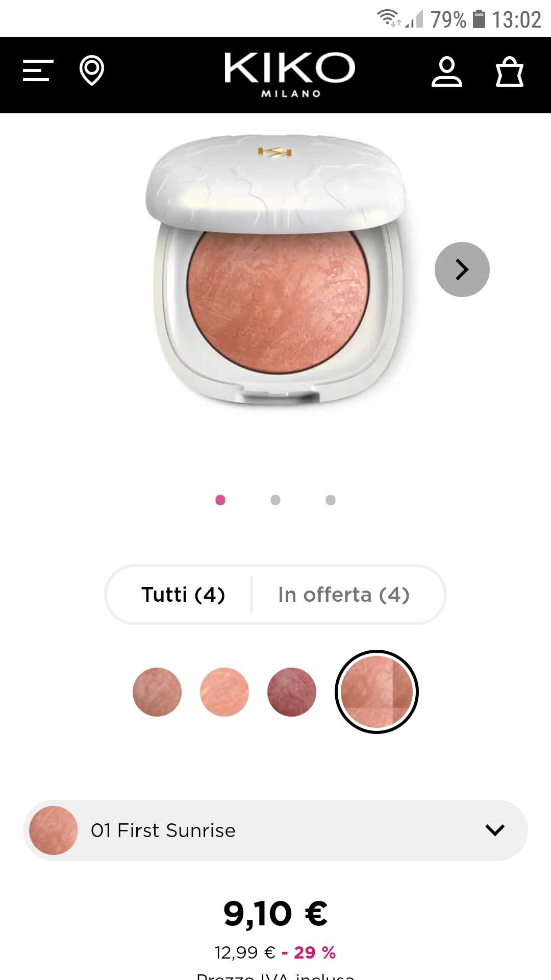
Task: Tap the battery status icon
Action: tap(479, 19)
